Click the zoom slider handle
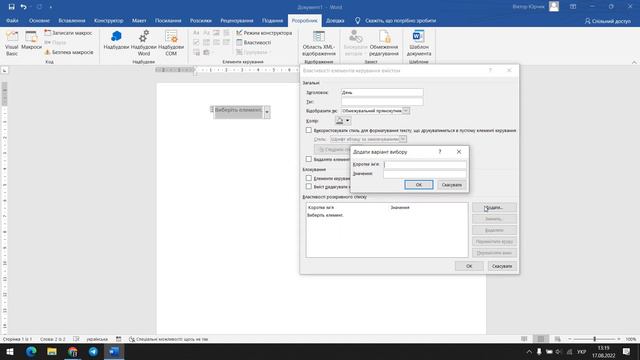 point(594,339)
